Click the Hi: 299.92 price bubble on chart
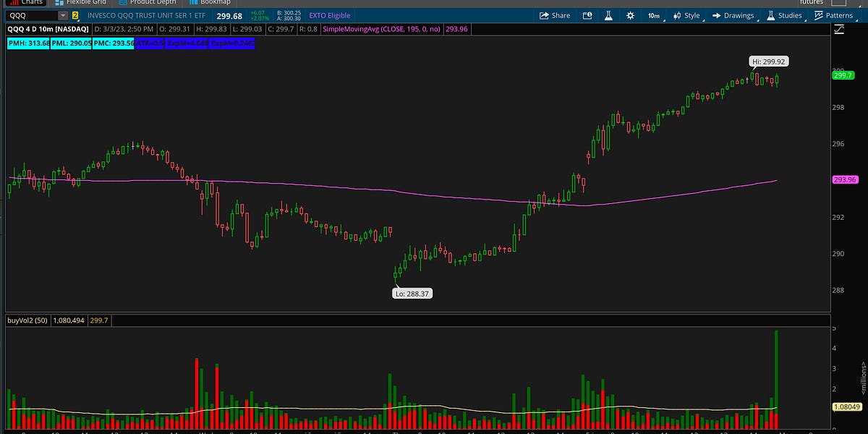The height and width of the screenshot is (434, 868). point(769,62)
